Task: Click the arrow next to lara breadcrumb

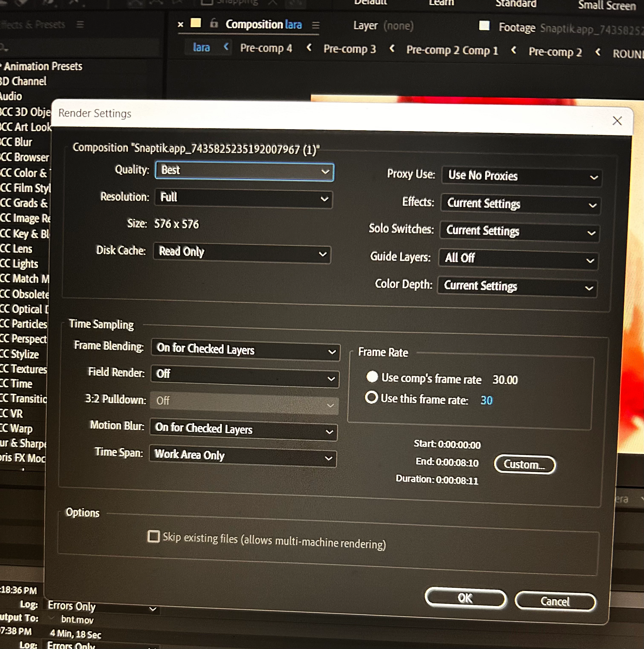Action: click(226, 47)
